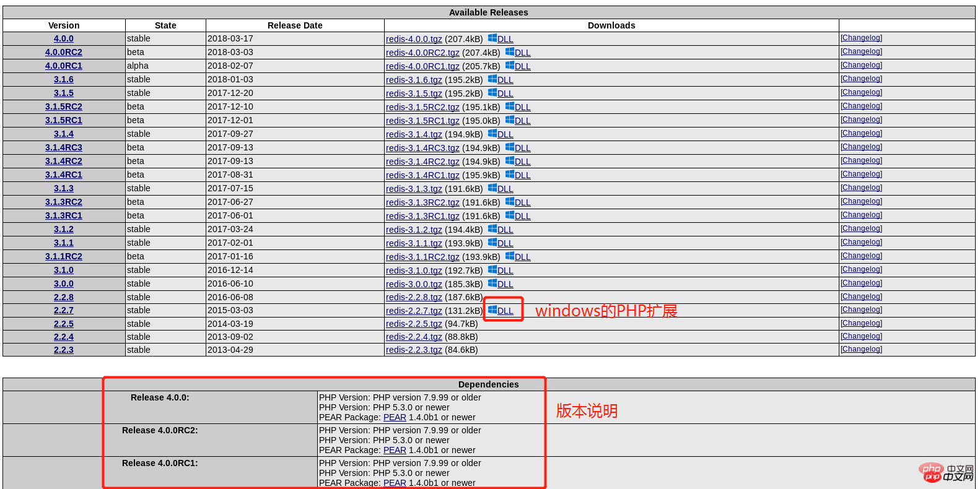Click the Windows DLL icon for redis-4.0.0RC1

(x=510, y=66)
